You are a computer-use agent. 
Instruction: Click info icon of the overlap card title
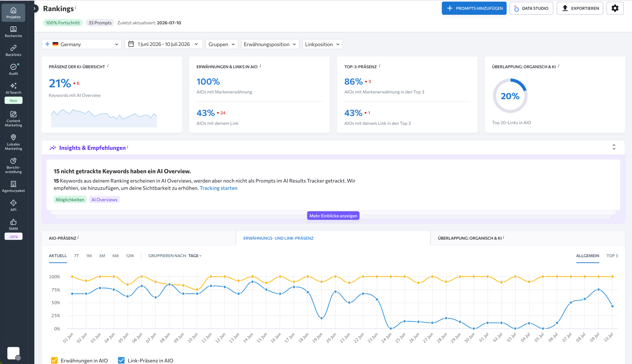tap(559, 66)
